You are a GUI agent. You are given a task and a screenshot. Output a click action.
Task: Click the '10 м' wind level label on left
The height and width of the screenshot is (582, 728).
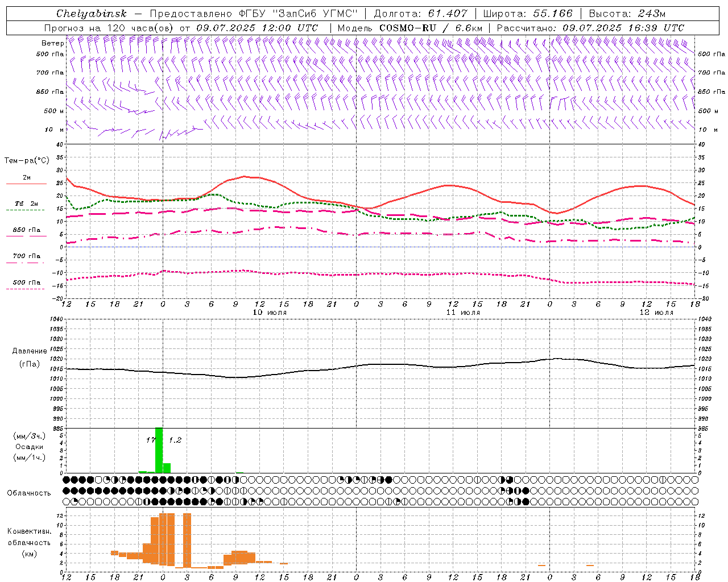[x=54, y=130]
